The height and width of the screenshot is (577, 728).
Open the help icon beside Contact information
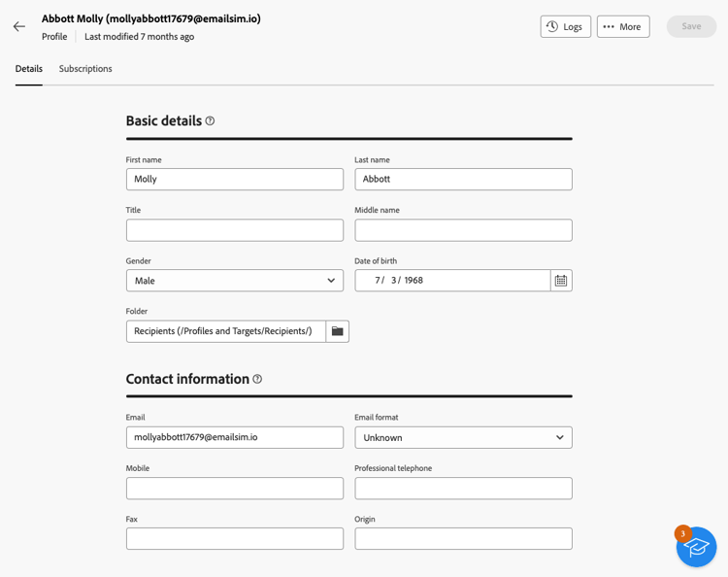(257, 379)
